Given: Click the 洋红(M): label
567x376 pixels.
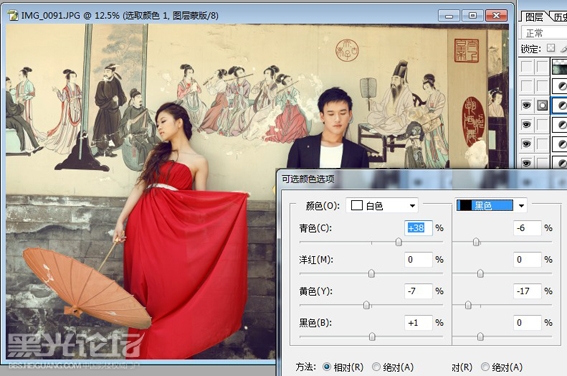Looking at the screenshot, I should (x=316, y=260).
